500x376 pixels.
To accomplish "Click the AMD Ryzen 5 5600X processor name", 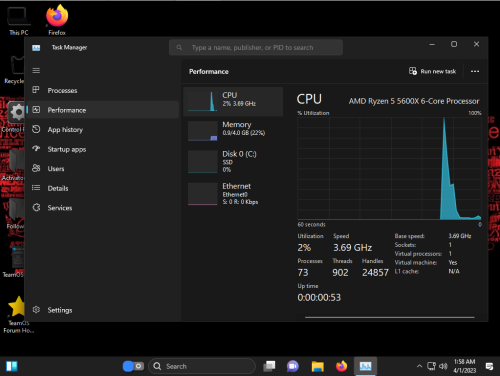I will pos(414,101).
